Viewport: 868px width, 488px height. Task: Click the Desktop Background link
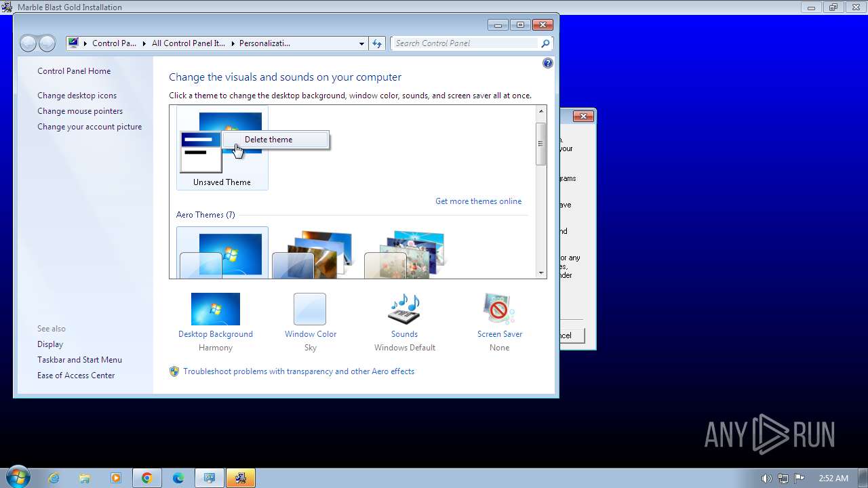(216, 334)
